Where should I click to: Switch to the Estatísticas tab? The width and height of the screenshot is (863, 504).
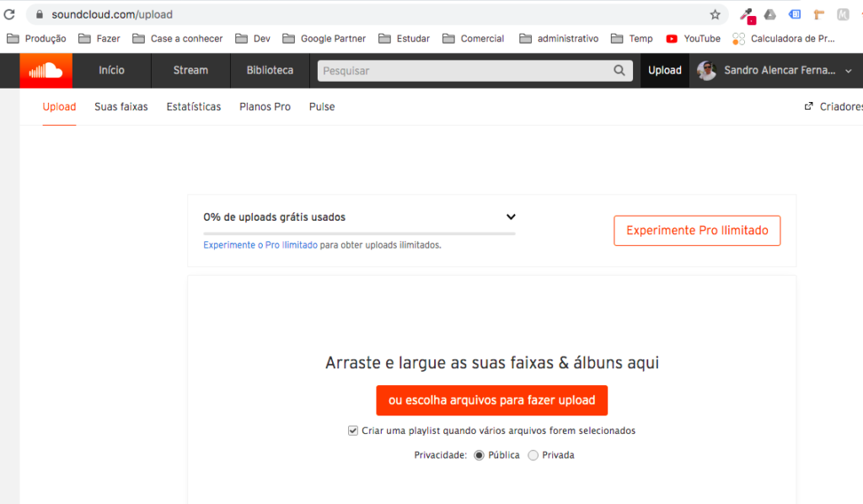pyautogui.click(x=193, y=107)
